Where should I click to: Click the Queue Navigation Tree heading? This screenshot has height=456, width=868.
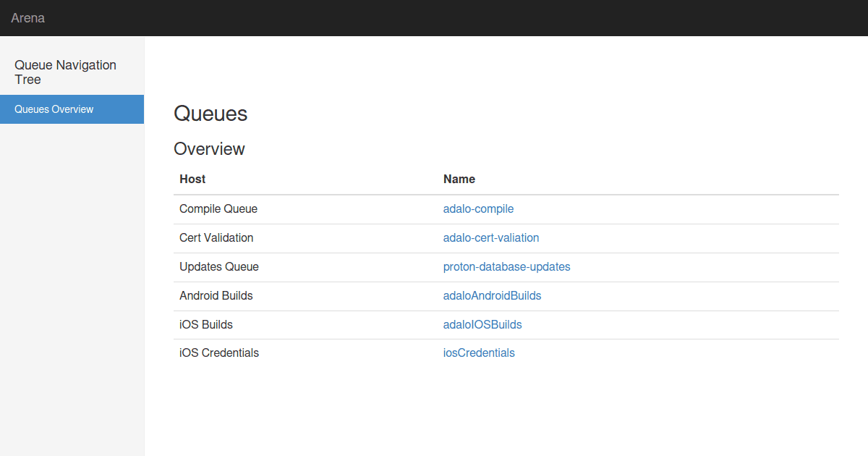coord(65,72)
